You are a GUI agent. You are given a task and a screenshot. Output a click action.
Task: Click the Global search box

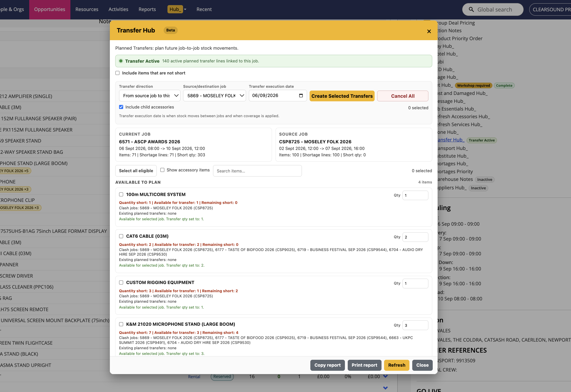point(493,9)
